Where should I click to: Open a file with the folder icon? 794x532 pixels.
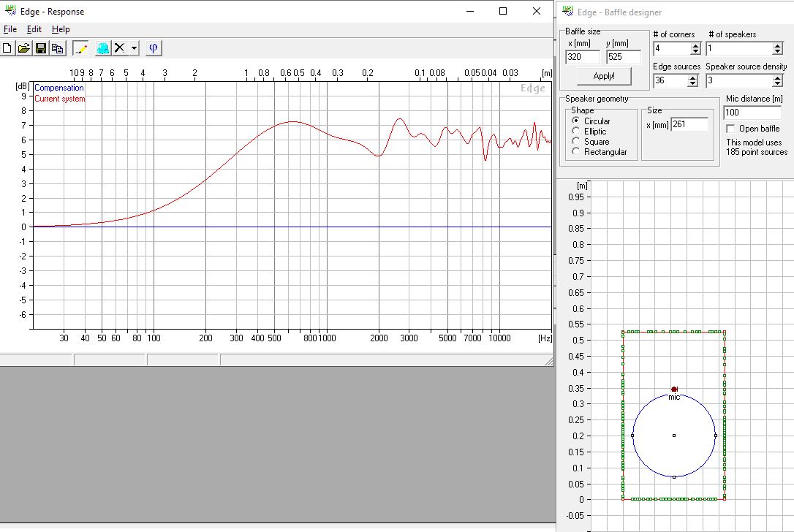[x=23, y=48]
